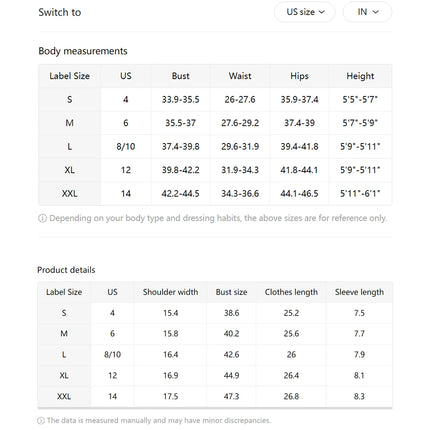Click the Hips column header
This screenshot has width=430, height=430.
[299, 76]
